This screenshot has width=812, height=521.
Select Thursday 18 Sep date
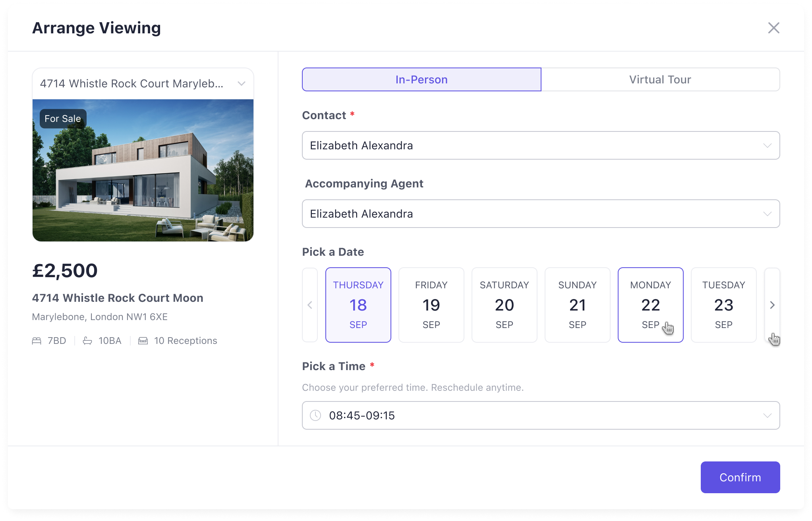(x=358, y=305)
